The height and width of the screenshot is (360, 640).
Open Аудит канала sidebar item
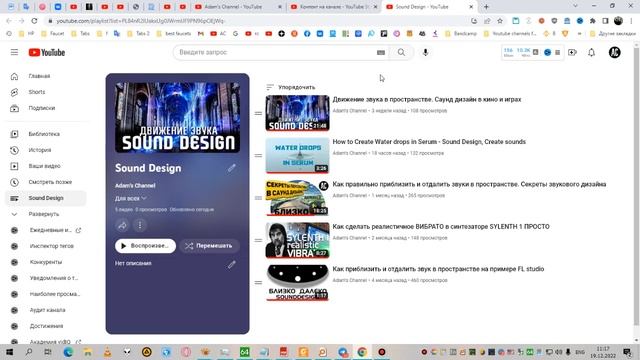(46, 310)
